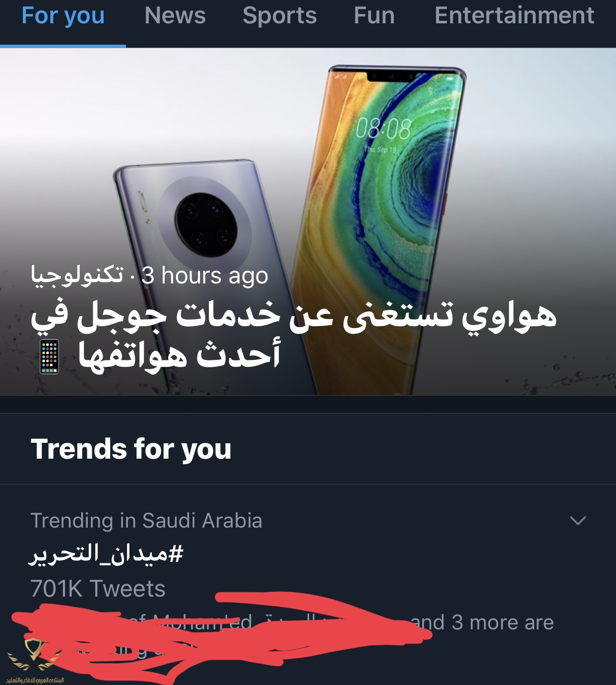Click the 3 hours ago timestamp
Screen dimensions: 616x685
(205, 276)
